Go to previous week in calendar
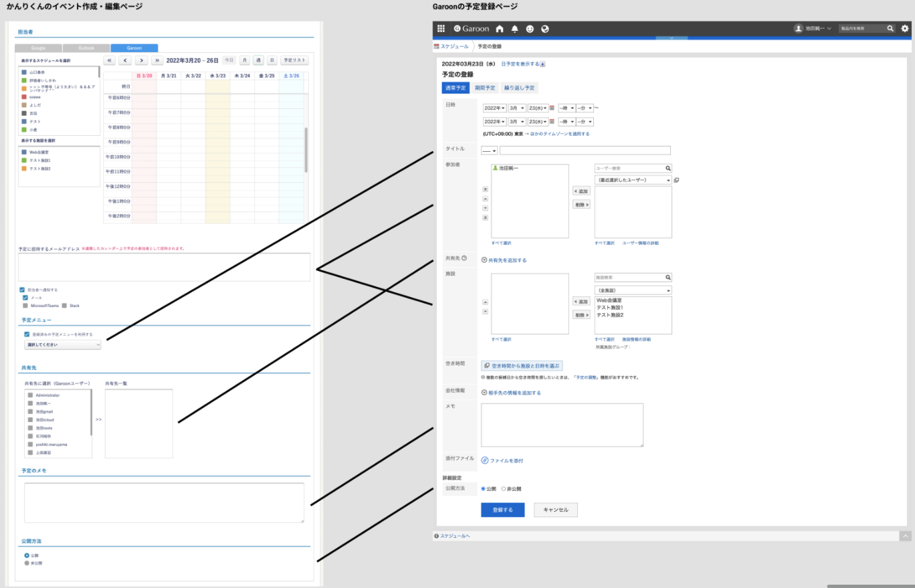The width and height of the screenshot is (915, 588). tap(125, 60)
